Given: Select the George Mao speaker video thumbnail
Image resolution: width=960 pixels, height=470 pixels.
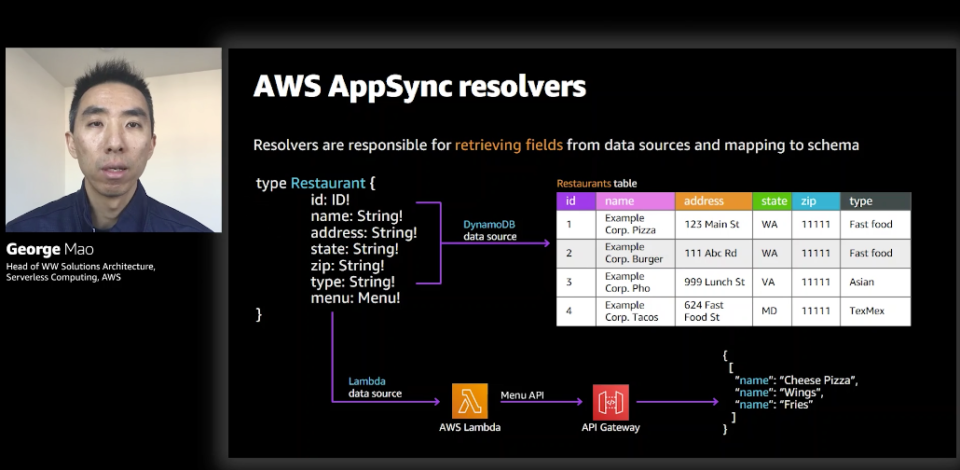Looking at the screenshot, I should [114, 140].
